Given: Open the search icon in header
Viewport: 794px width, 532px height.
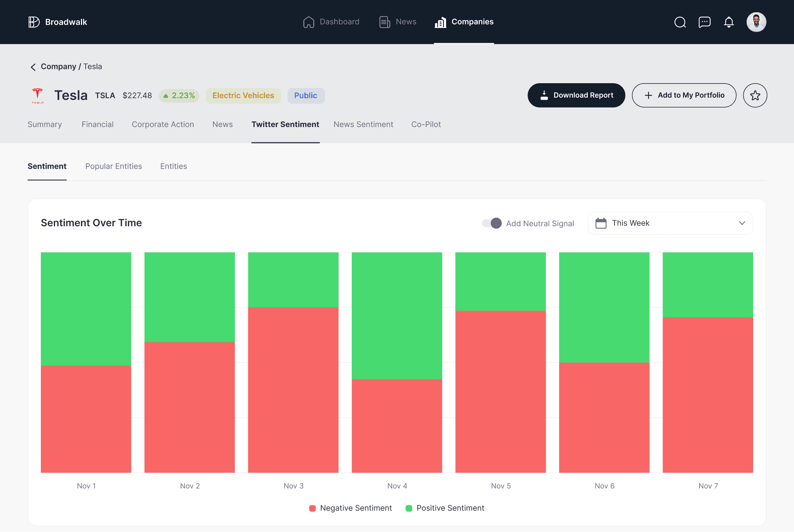Looking at the screenshot, I should click(x=680, y=22).
